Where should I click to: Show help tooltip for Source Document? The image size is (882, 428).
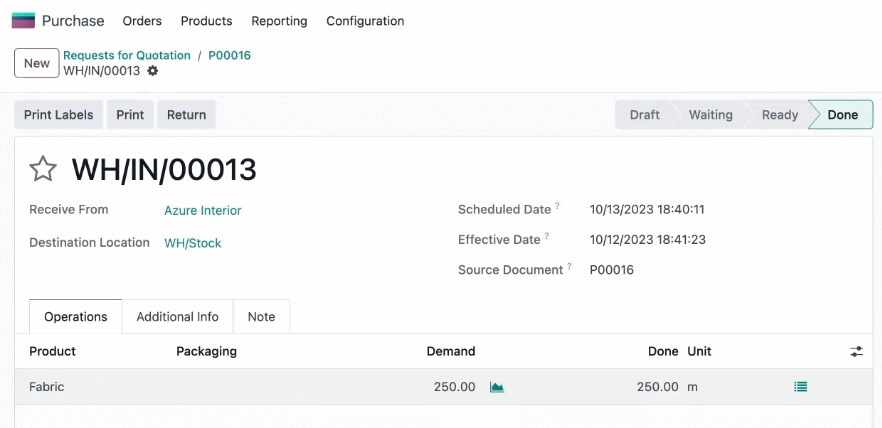(569, 266)
